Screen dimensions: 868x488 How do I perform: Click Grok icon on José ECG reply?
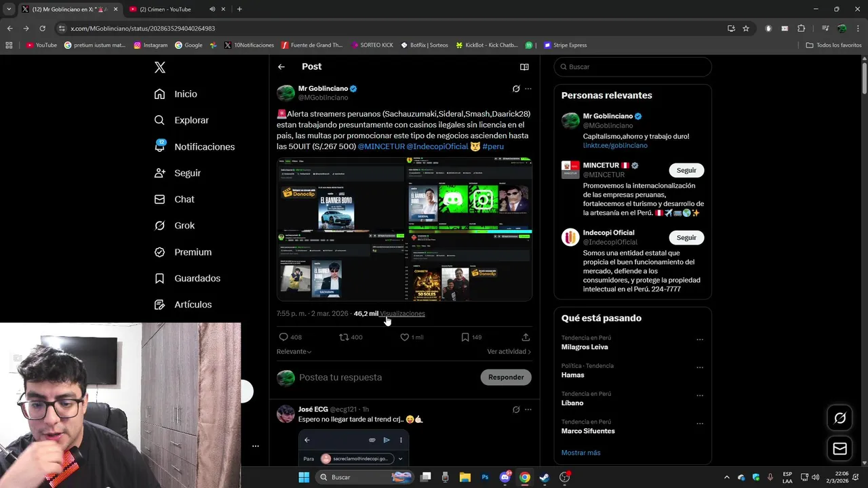click(516, 409)
